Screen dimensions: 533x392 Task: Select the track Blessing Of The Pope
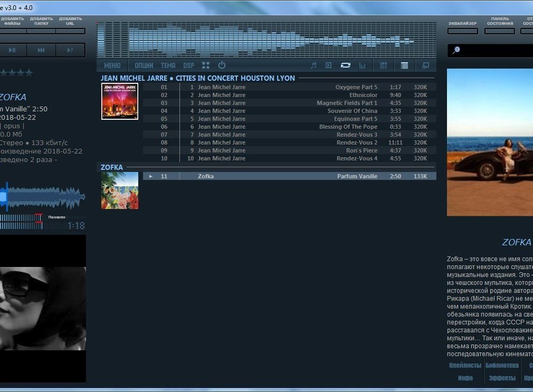tap(290, 127)
